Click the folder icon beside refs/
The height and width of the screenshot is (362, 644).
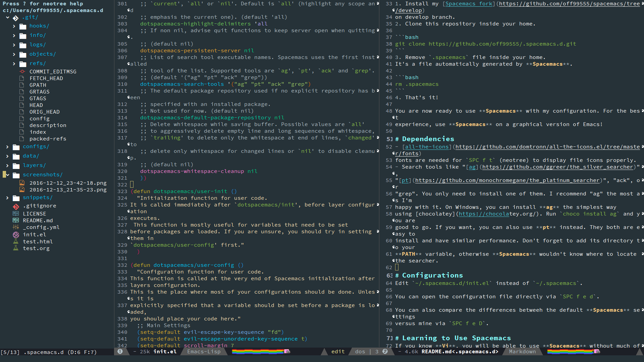23,64
